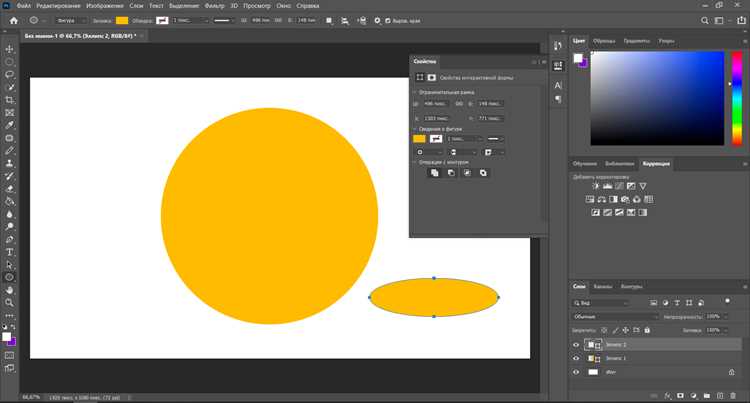750x403 pixels.
Task: Toggle lock position icon in Layers panel
Action: point(626,330)
